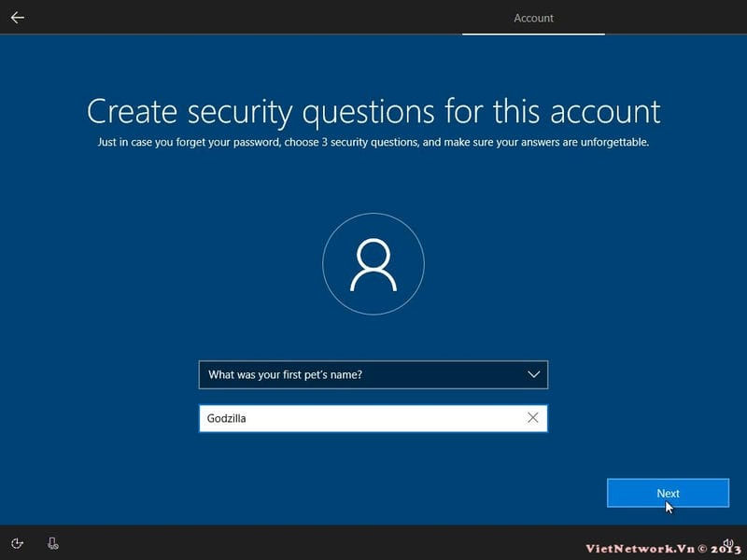
Task: Click the back arrow at top left
Action: pos(17,17)
